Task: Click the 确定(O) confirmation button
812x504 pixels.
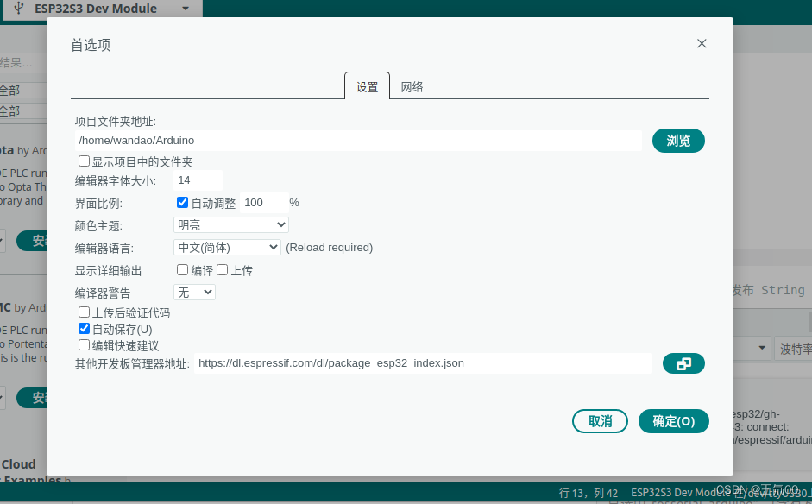Action: (673, 421)
